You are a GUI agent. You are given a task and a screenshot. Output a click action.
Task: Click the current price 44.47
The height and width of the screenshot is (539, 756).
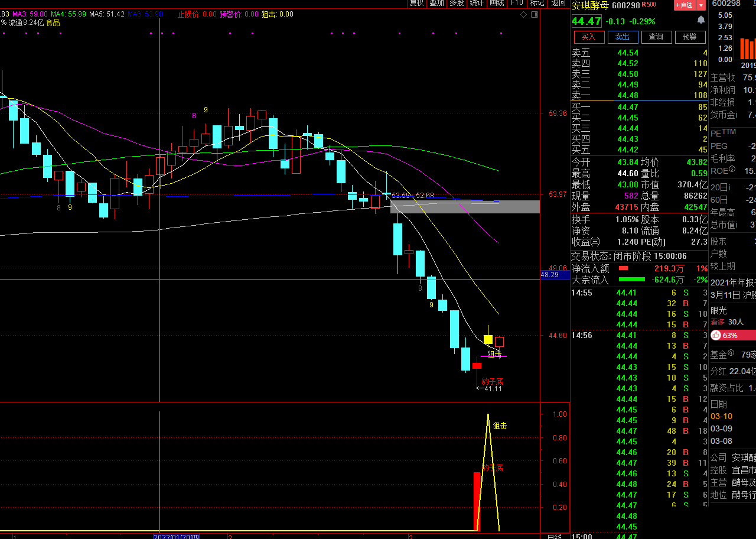[586, 21]
